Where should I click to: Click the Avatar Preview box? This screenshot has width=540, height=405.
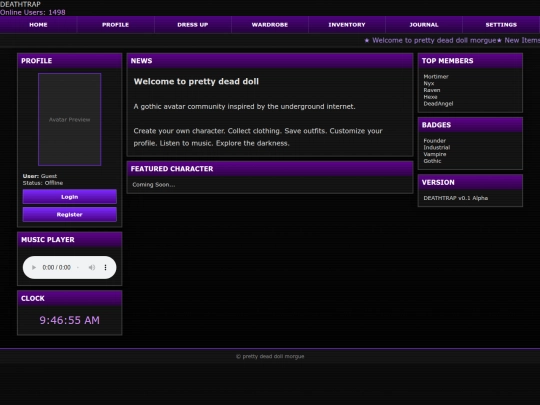pos(70,120)
